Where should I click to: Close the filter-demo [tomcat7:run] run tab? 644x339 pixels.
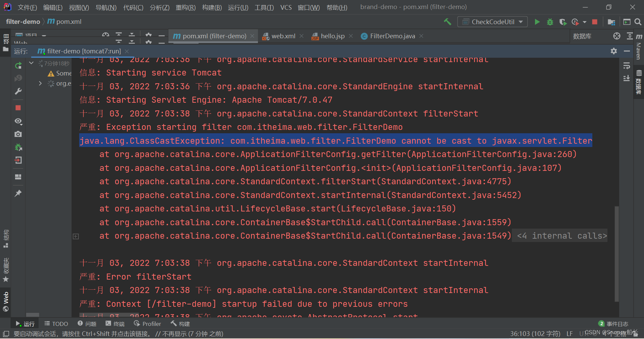click(x=127, y=51)
